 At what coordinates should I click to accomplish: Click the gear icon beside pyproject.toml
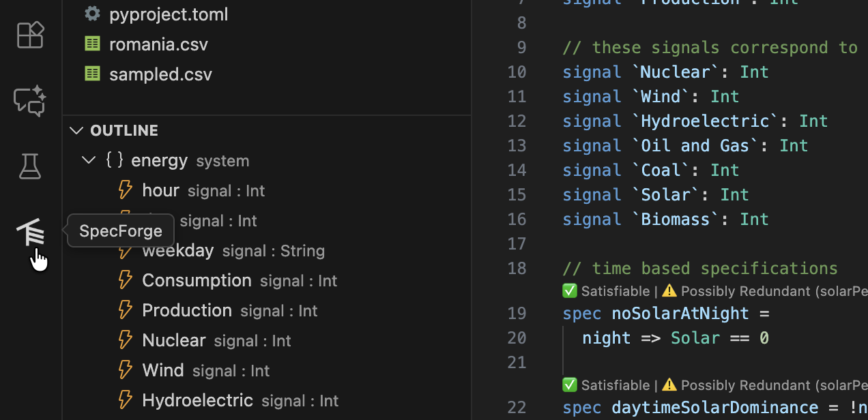click(x=92, y=13)
